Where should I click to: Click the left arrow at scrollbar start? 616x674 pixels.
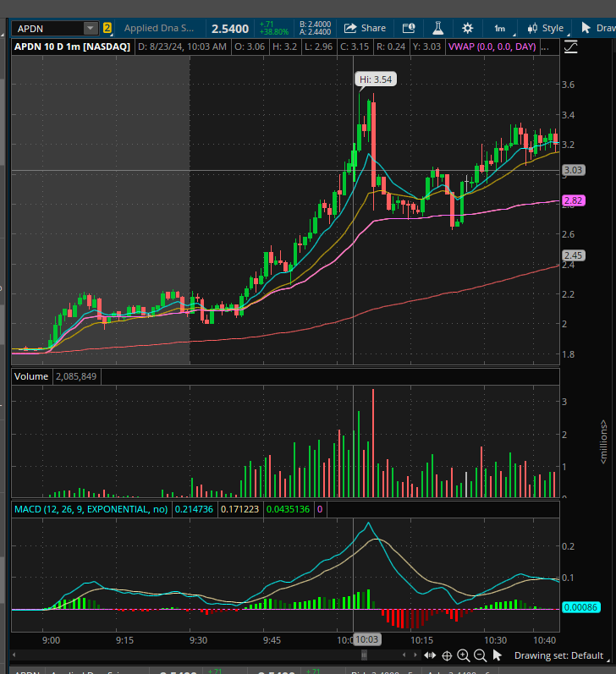click(14, 655)
